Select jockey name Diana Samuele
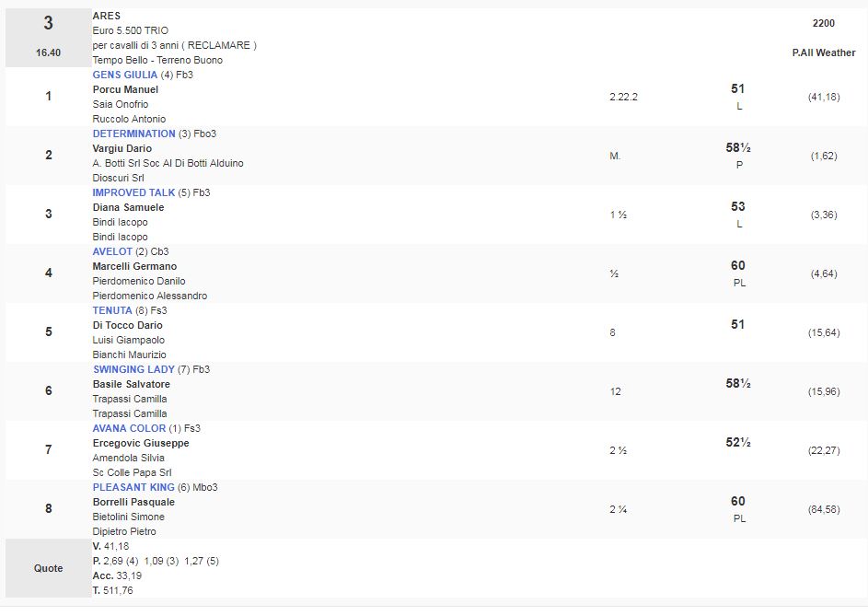The width and height of the screenshot is (868, 616). (x=128, y=207)
